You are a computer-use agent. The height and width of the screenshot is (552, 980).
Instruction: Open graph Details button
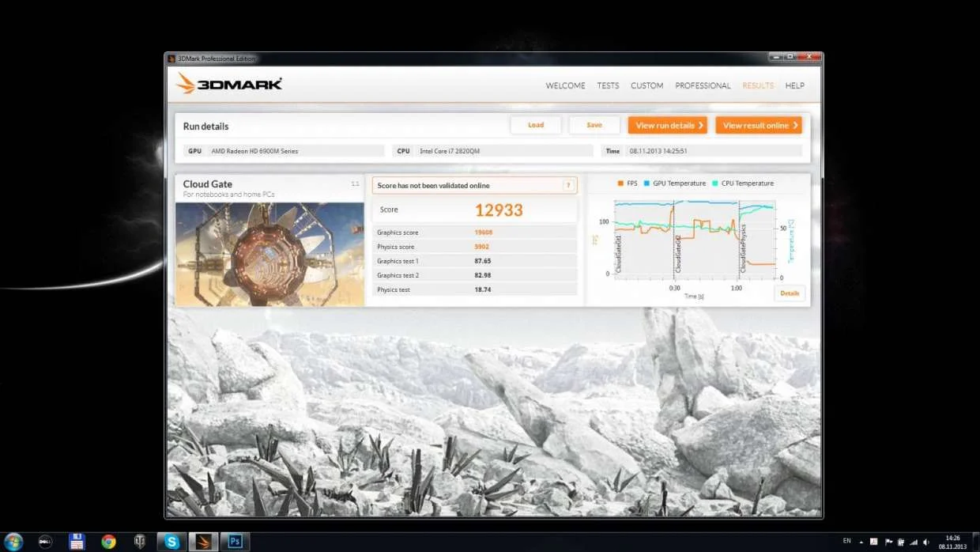(x=790, y=293)
